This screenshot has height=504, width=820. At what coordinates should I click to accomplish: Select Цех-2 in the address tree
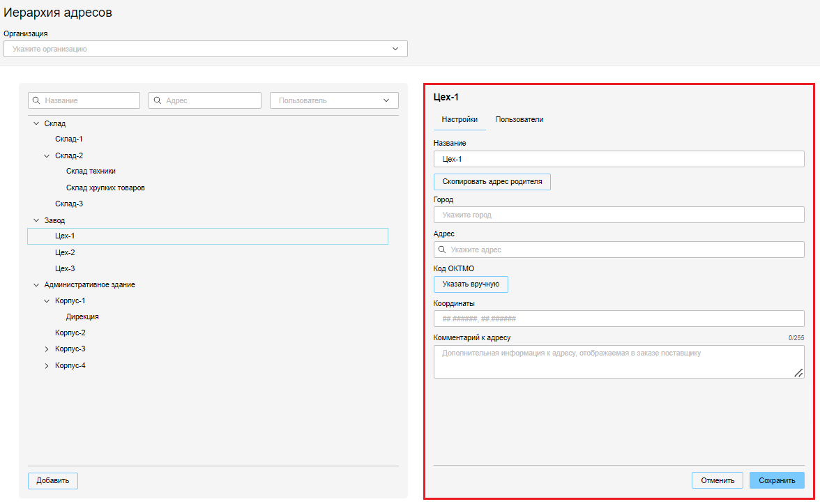pyautogui.click(x=65, y=252)
